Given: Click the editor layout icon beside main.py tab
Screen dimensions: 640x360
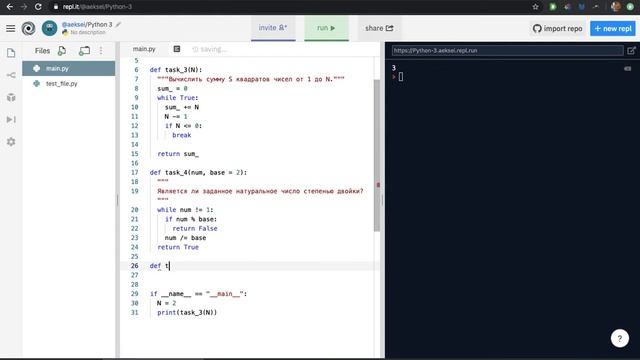Looking at the screenshot, I should (x=177, y=49).
